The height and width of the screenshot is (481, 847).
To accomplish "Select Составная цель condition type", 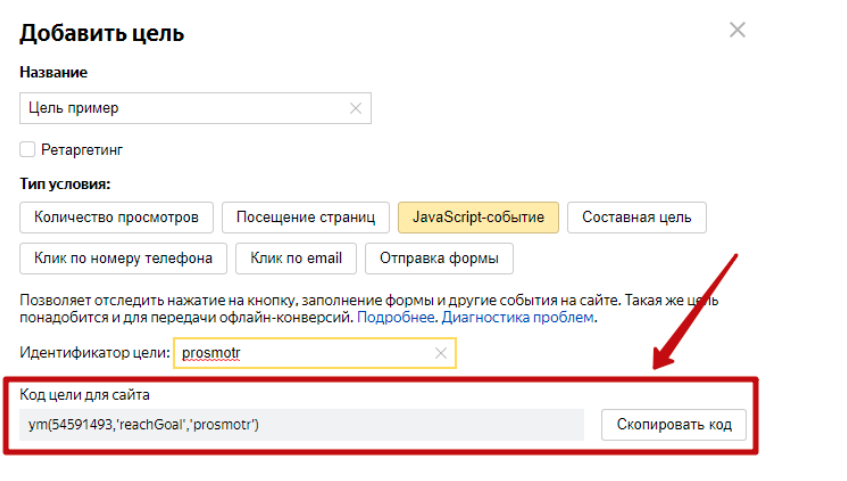I will (636, 217).
